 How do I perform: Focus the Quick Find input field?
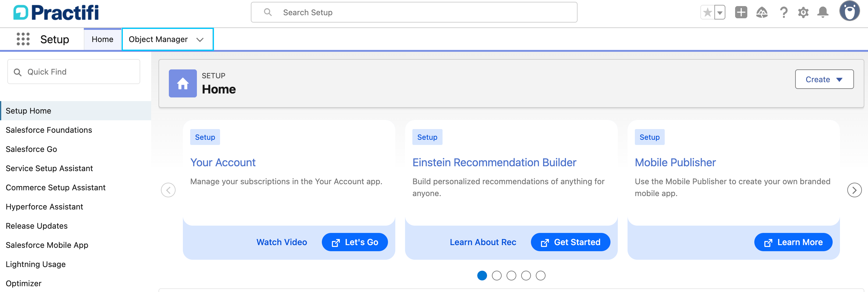[x=73, y=72]
